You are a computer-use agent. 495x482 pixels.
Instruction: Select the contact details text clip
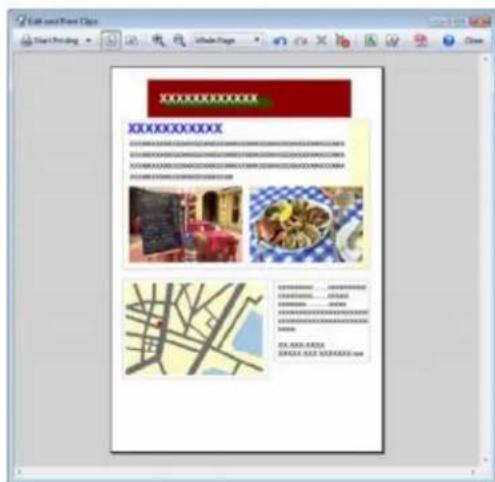tap(322, 321)
